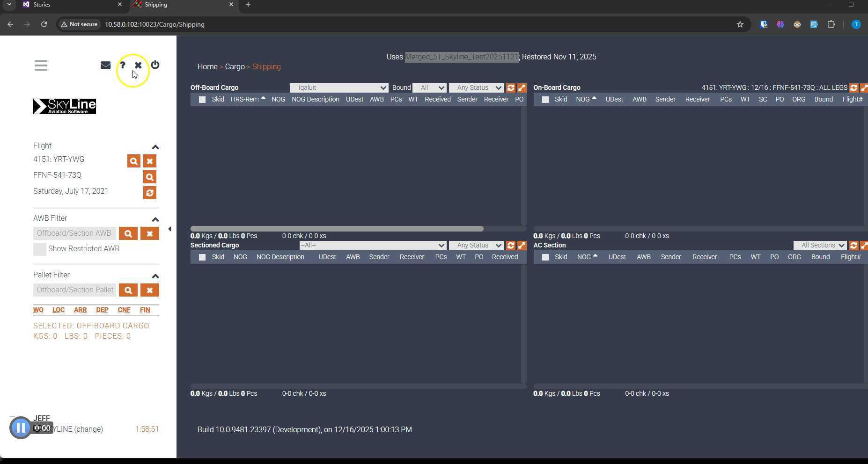Sort Off-Board Cargo by NOG Description
868x464 pixels.
316,100
